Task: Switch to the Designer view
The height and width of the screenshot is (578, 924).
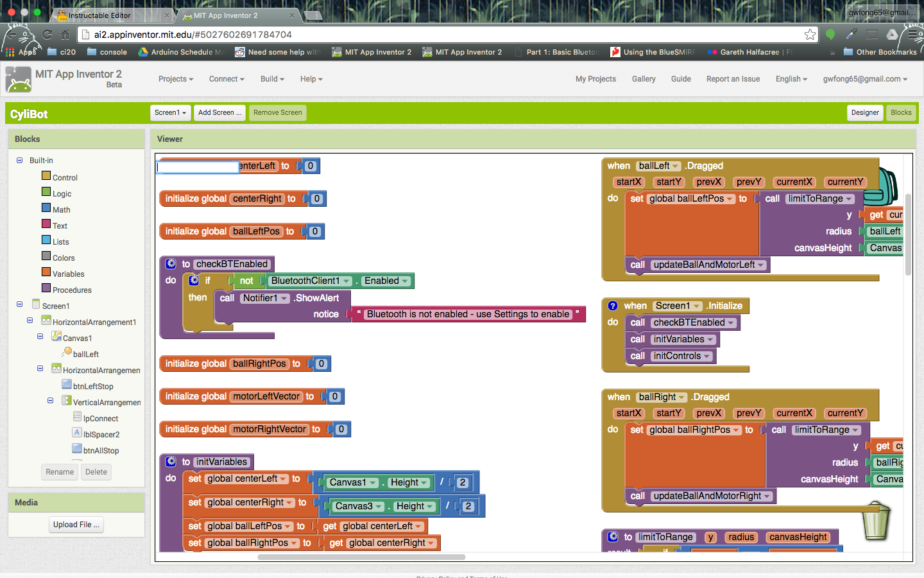Action: coord(865,112)
